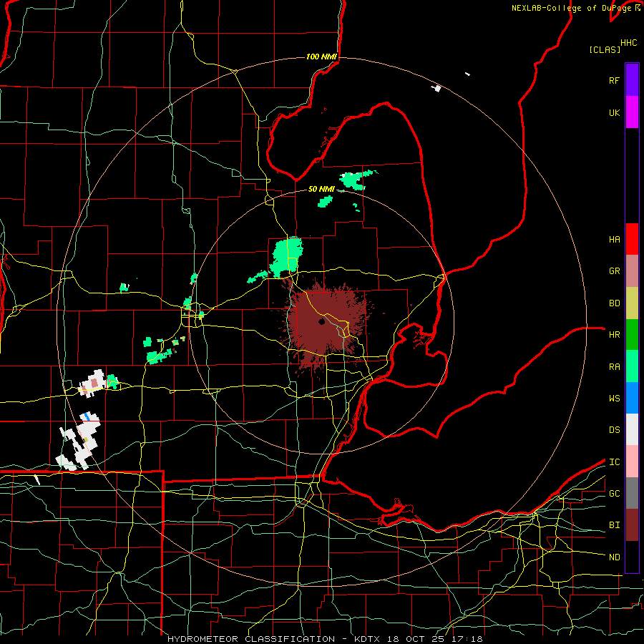The width and height of the screenshot is (644, 644).
Task: Click the DS white legend swatch
Action: click(x=632, y=429)
